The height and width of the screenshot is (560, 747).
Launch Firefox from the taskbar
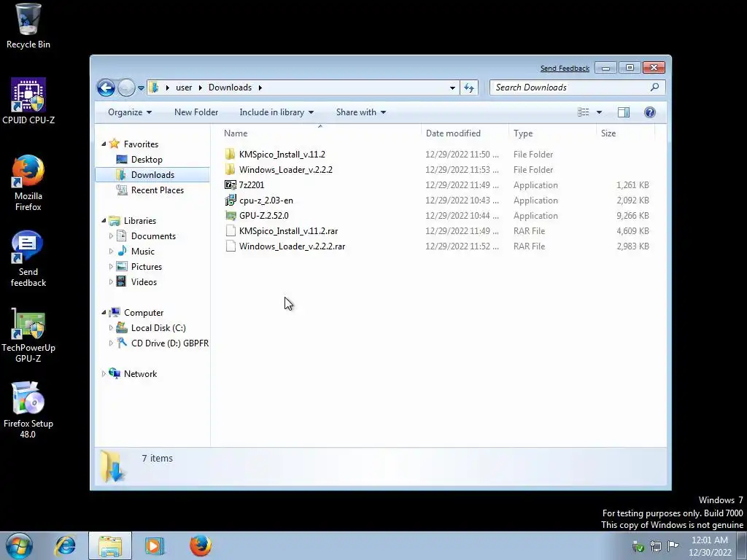click(200, 545)
